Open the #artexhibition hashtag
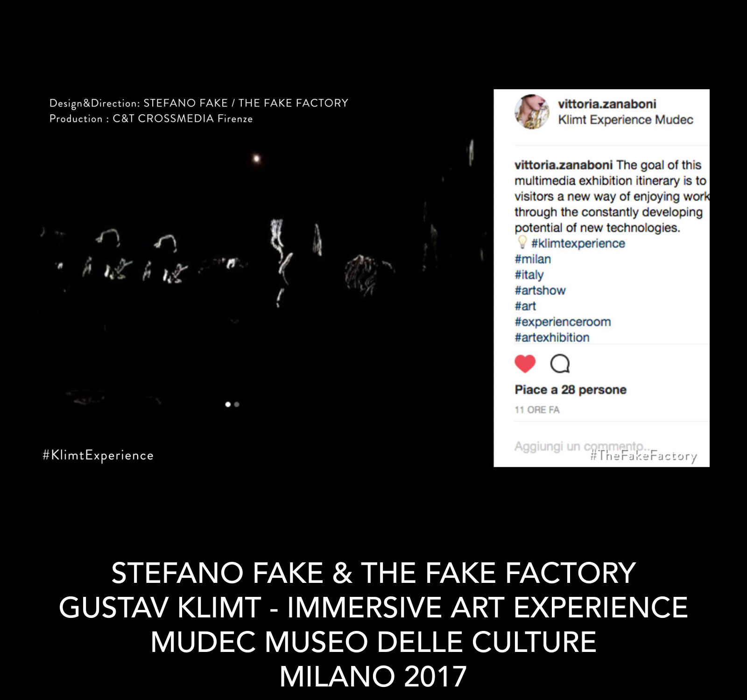 (x=552, y=337)
